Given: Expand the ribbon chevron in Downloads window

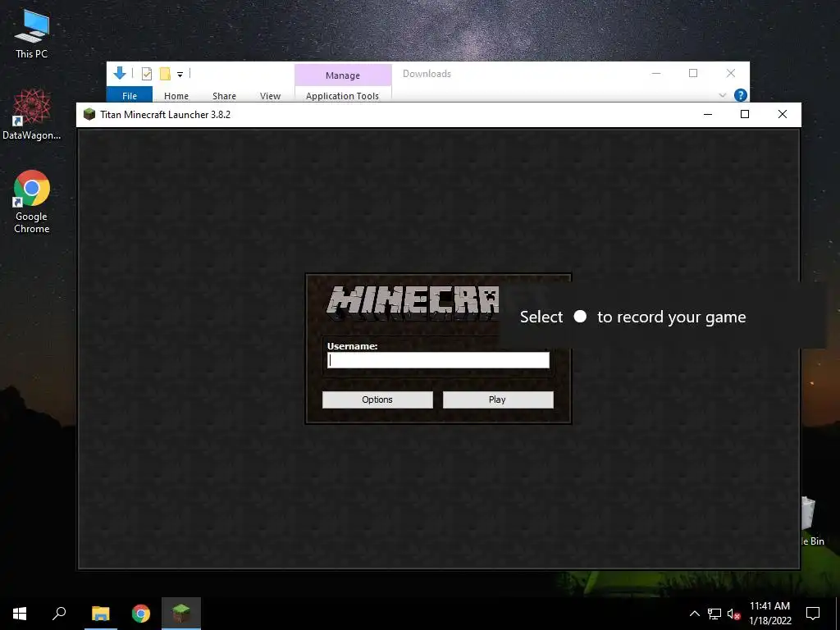Looking at the screenshot, I should coord(722,95).
